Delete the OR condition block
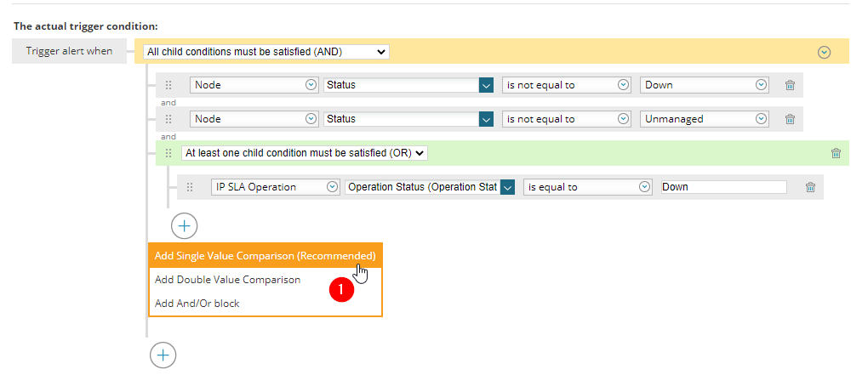 click(836, 153)
